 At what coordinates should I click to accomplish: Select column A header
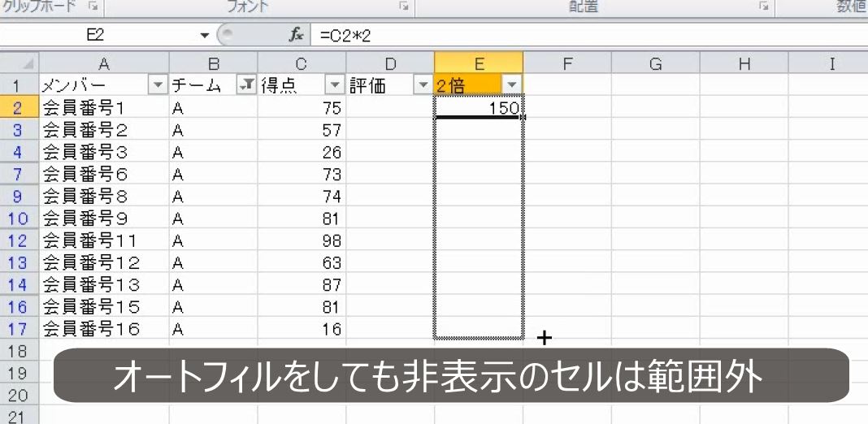click(x=104, y=63)
